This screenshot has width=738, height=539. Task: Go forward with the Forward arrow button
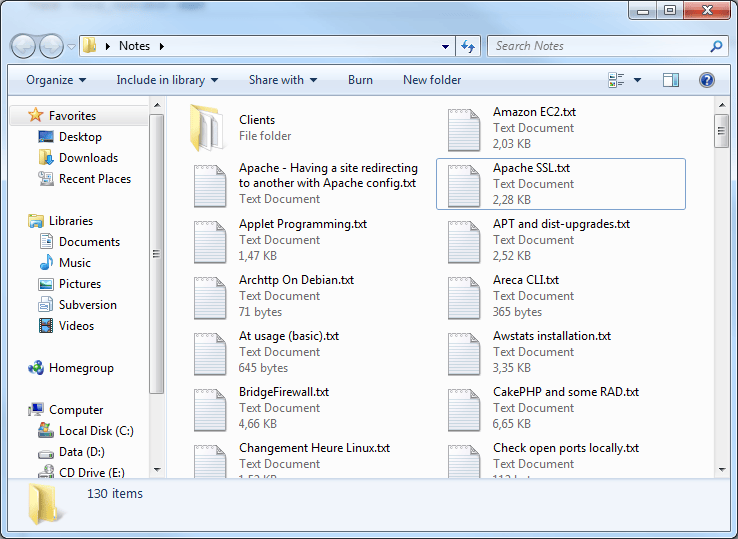[51, 46]
